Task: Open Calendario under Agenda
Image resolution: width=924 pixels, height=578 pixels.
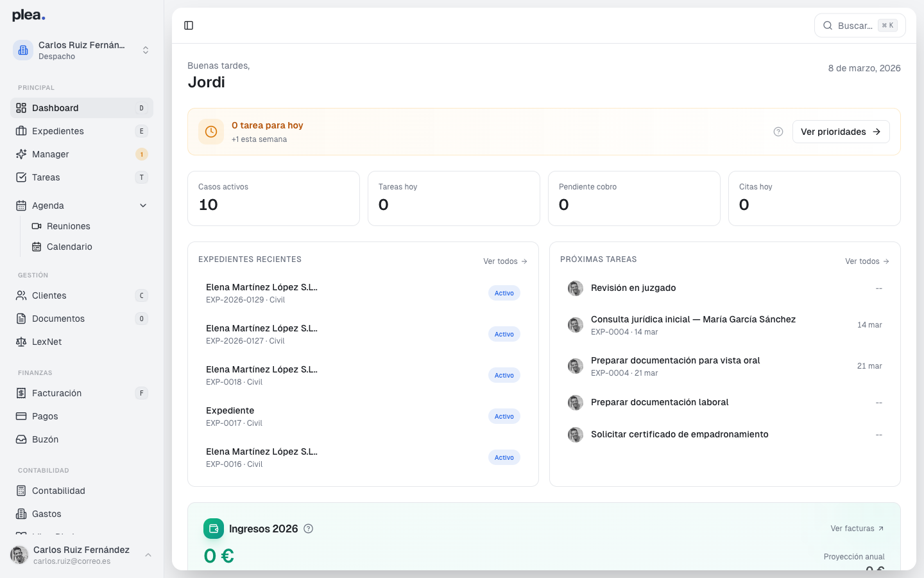Action: (89, 247)
